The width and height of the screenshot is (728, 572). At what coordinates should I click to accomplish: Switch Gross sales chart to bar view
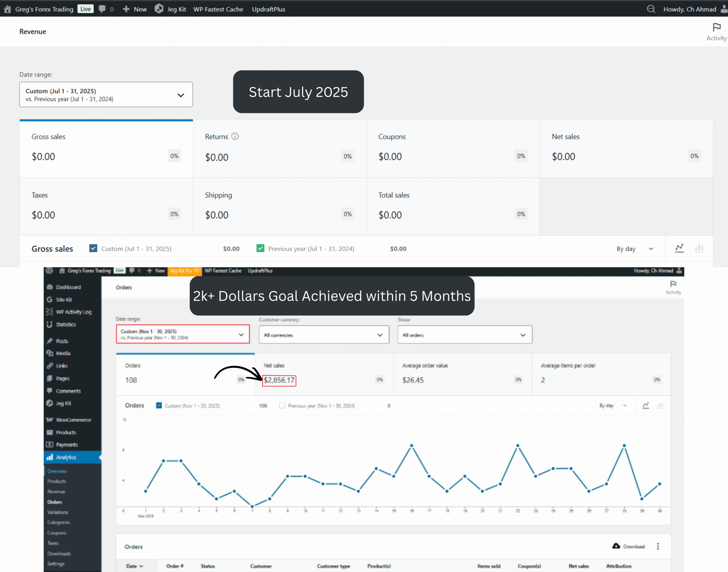click(699, 248)
